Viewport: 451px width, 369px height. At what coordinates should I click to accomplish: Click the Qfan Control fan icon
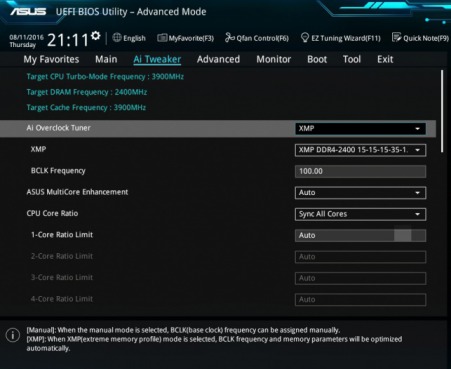229,38
